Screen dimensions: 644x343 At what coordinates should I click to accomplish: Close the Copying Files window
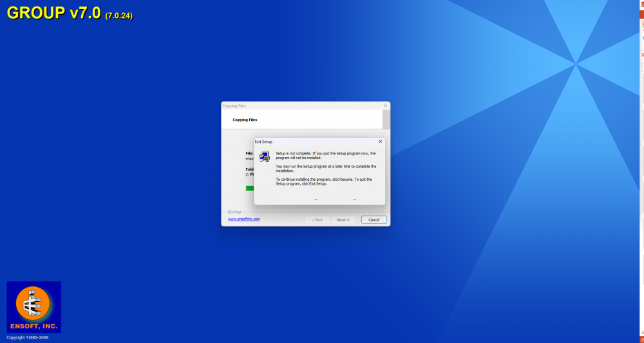385,106
